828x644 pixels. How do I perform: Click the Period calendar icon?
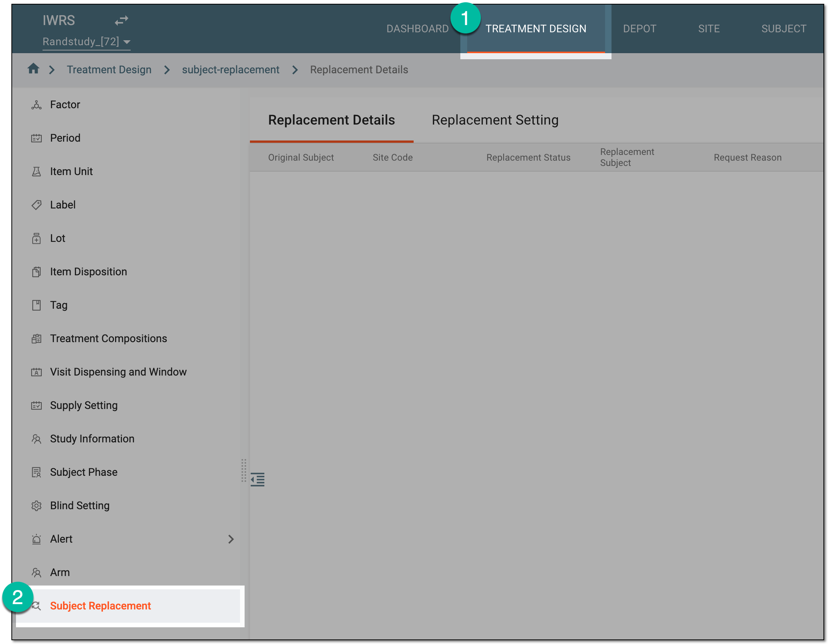point(36,138)
